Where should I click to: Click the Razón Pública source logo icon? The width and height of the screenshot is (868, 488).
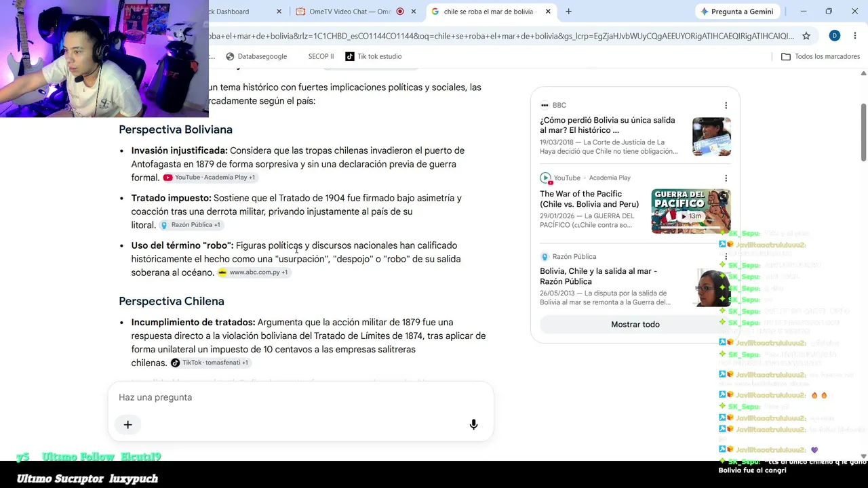545,257
